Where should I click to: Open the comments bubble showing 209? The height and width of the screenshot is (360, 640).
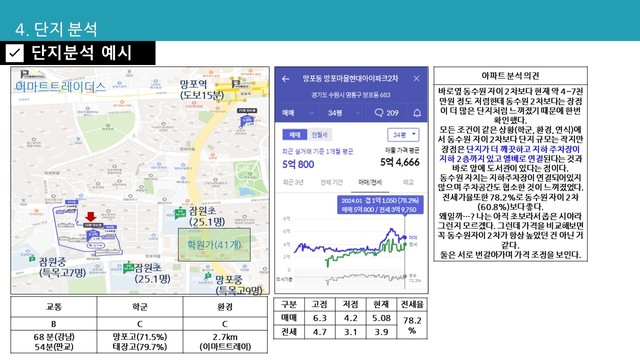point(386,113)
